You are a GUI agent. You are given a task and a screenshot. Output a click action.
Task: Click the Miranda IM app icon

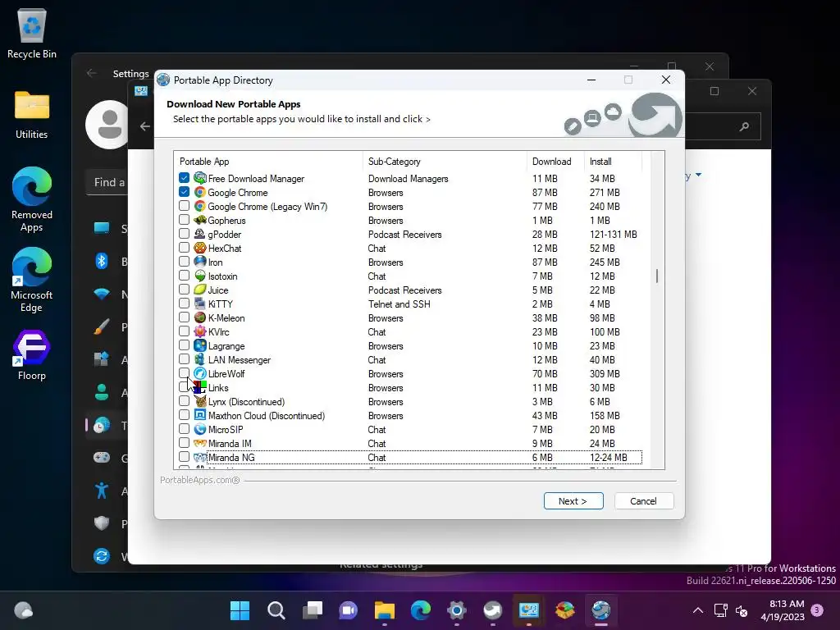click(x=200, y=443)
